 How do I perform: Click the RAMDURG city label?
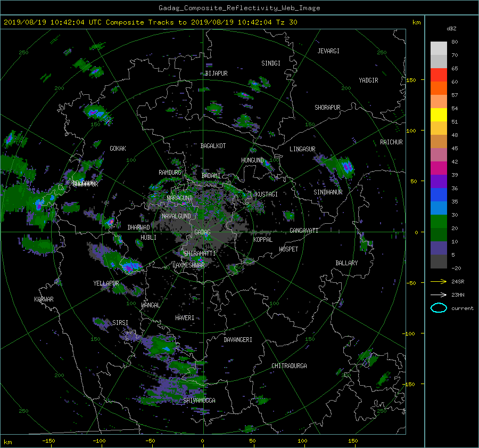(x=170, y=173)
